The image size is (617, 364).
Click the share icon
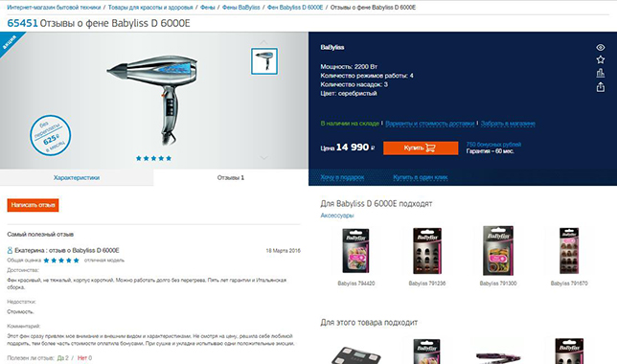click(600, 86)
